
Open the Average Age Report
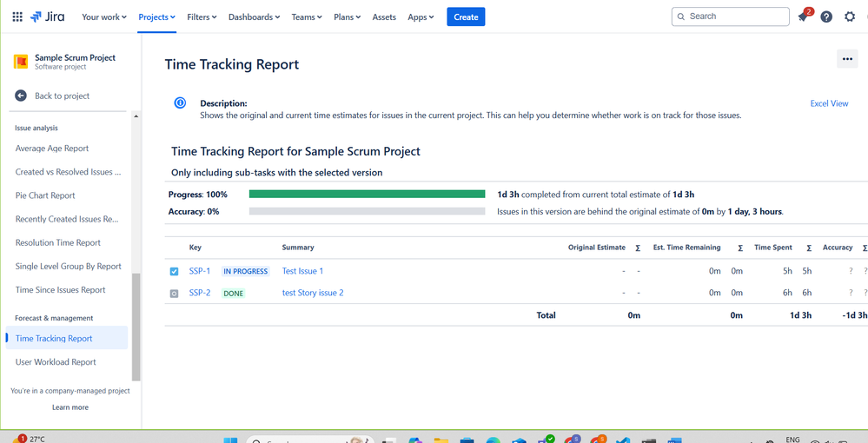(x=52, y=149)
